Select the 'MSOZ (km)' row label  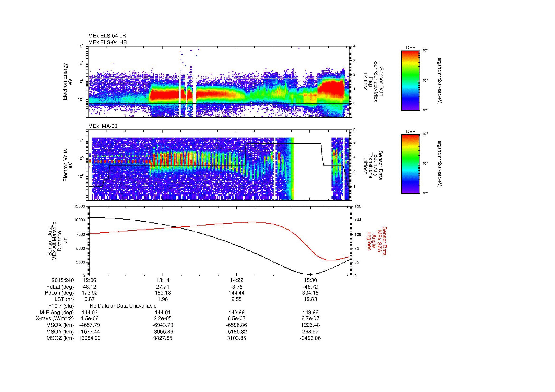60,338
